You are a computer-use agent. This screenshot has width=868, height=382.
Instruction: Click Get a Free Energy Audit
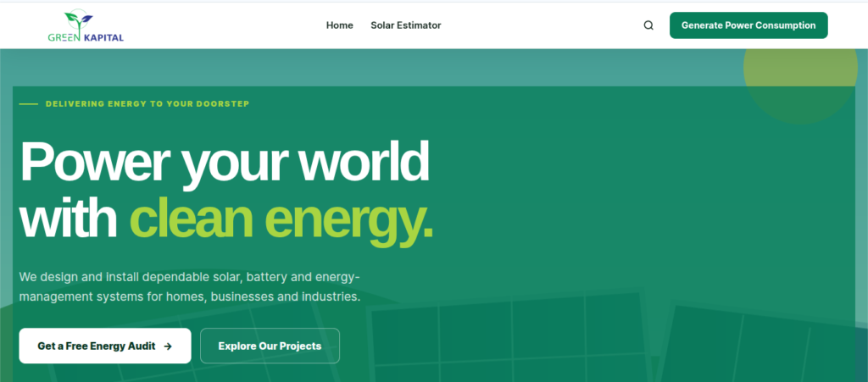pyautogui.click(x=105, y=346)
